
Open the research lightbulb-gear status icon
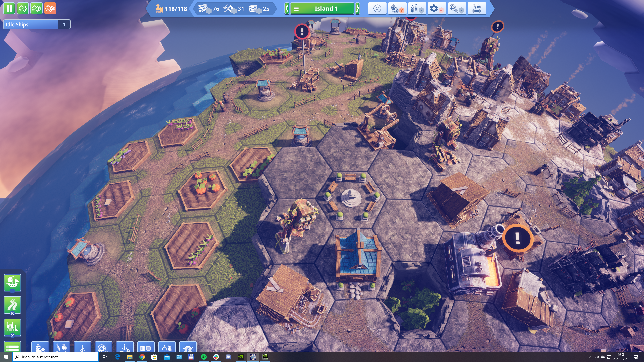(457, 8)
